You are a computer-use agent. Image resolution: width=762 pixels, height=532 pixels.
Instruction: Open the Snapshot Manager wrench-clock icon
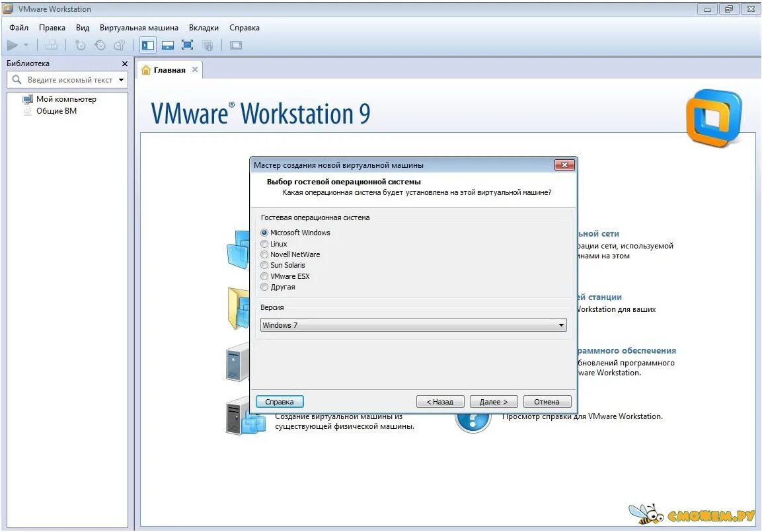119,45
